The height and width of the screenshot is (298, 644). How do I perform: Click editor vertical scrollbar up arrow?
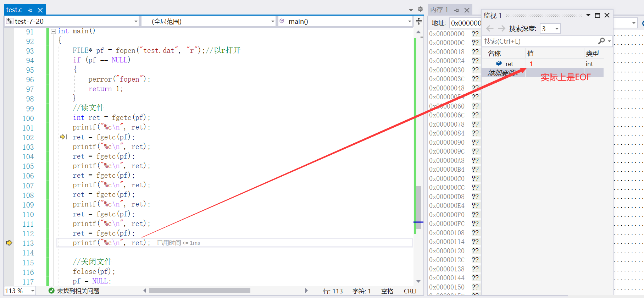point(418,32)
